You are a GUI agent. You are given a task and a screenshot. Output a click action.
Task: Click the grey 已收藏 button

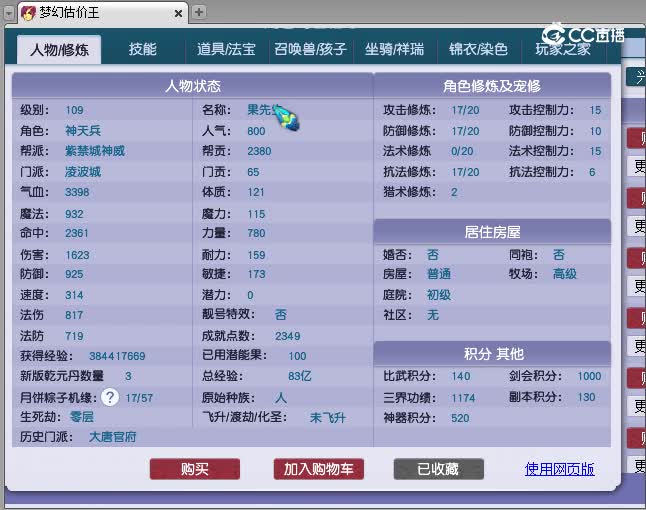tap(438, 469)
